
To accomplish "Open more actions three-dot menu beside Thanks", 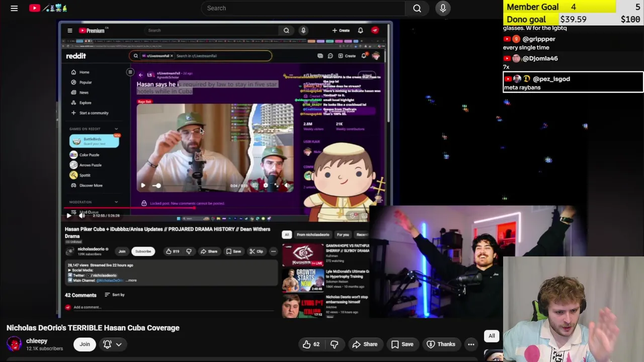I will pos(471,344).
